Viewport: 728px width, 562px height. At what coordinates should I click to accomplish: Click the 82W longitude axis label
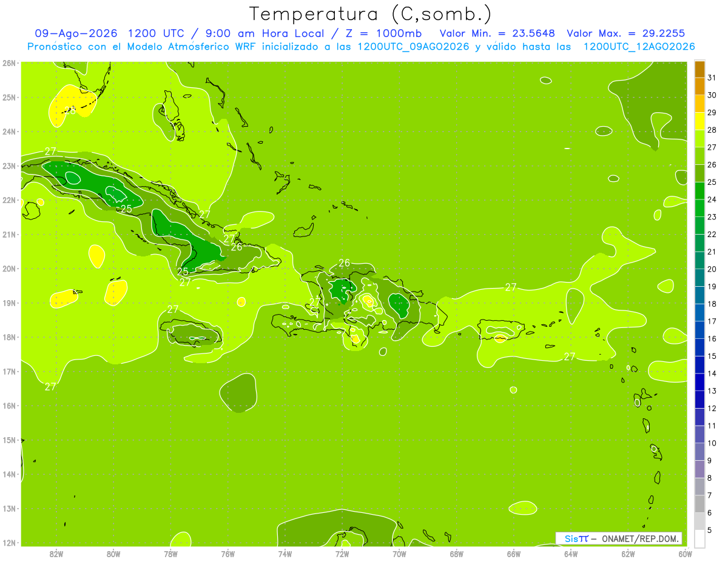(x=56, y=554)
